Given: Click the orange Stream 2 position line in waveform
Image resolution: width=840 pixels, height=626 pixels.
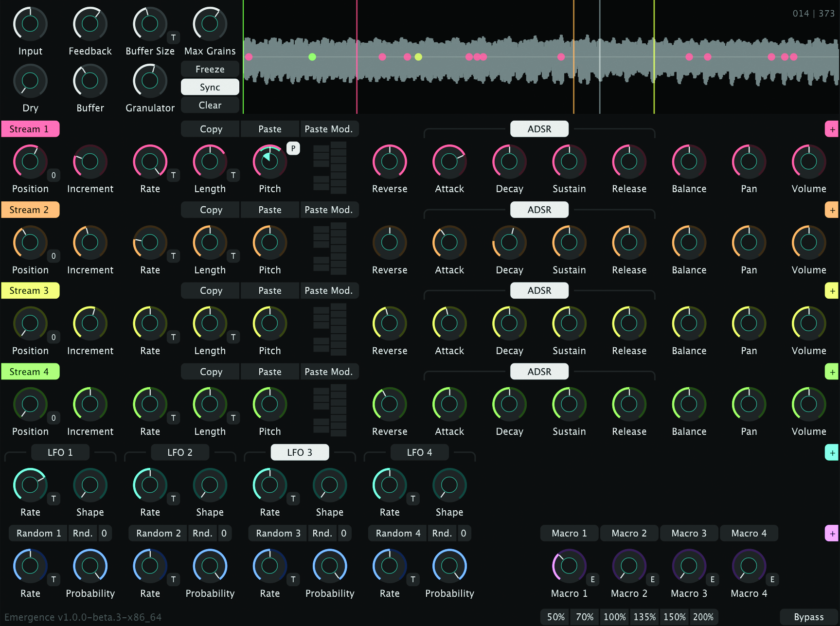Looking at the screenshot, I should pyautogui.click(x=573, y=57).
